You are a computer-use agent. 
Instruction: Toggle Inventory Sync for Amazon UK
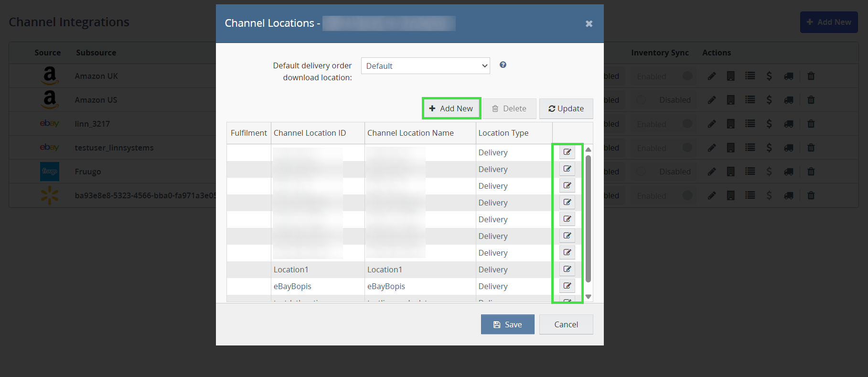click(664, 76)
